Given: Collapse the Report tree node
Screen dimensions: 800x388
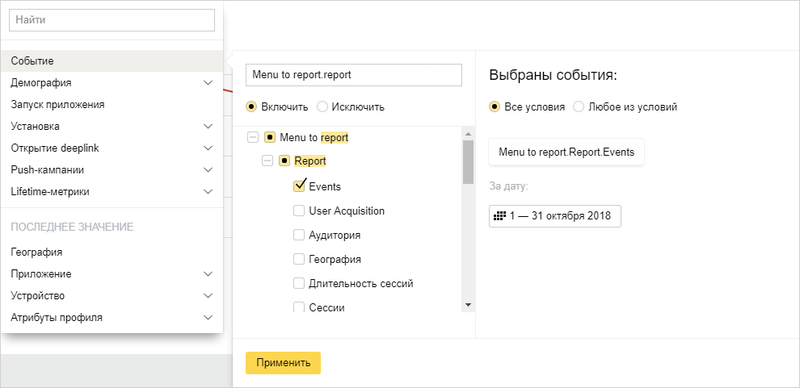Looking at the screenshot, I should pos(267,161).
